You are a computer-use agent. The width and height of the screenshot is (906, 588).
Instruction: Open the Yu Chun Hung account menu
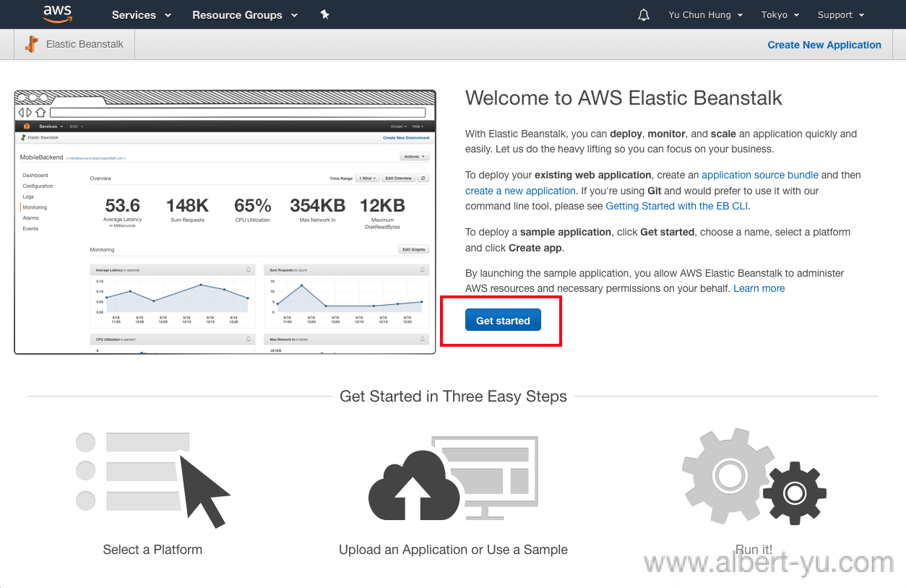pyautogui.click(x=706, y=14)
